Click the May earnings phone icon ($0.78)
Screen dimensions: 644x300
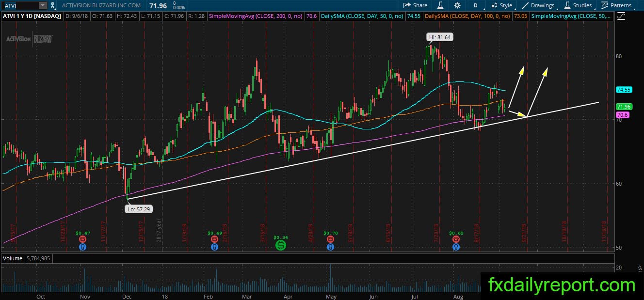coord(330,239)
